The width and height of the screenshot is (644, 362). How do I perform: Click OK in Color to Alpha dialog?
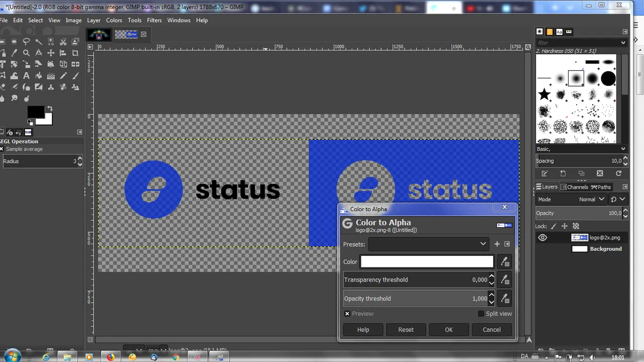(449, 330)
